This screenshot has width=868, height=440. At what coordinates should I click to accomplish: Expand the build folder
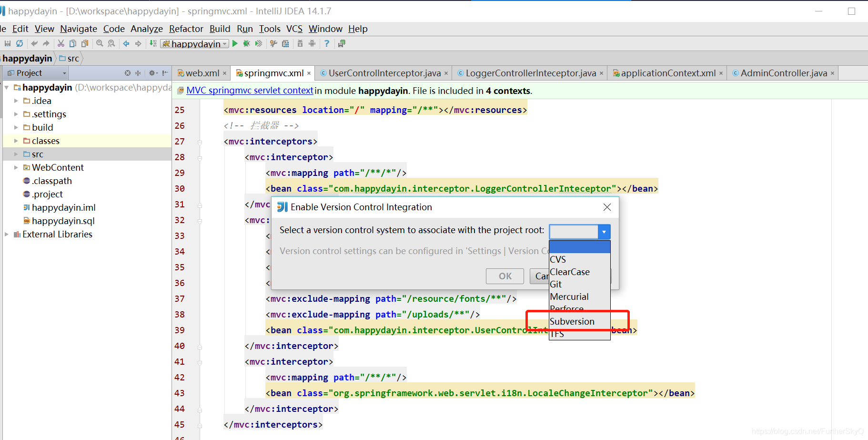(16, 128)
